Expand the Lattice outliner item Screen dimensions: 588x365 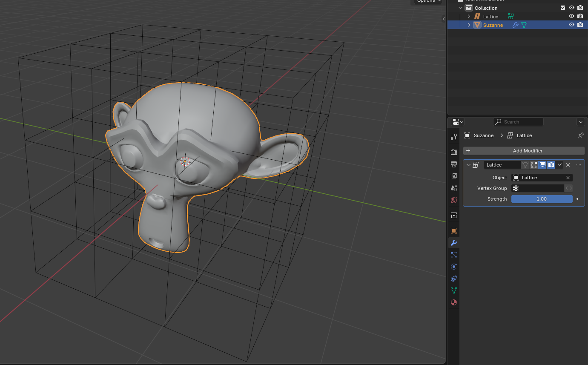(469, 17)
